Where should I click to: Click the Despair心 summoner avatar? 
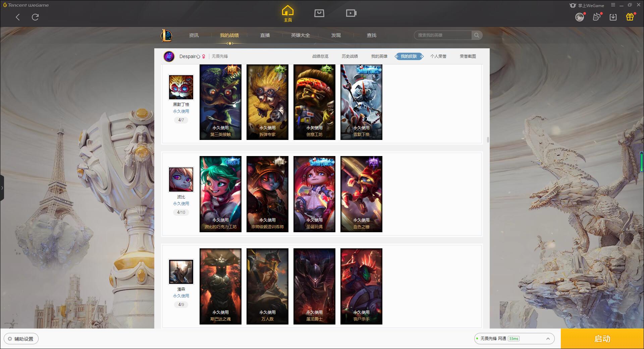pos(169,56)
